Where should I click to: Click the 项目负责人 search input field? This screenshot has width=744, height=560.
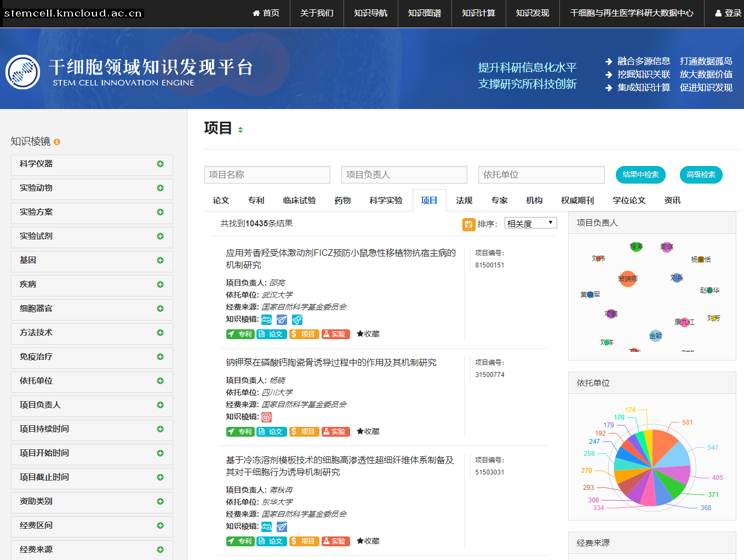404,175
